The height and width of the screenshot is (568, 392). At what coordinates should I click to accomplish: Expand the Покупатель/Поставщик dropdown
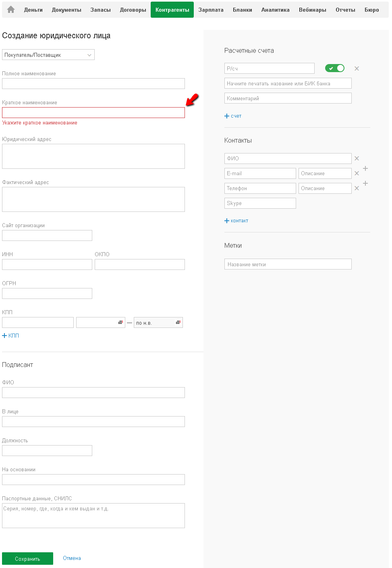click(x=48, y=55)
